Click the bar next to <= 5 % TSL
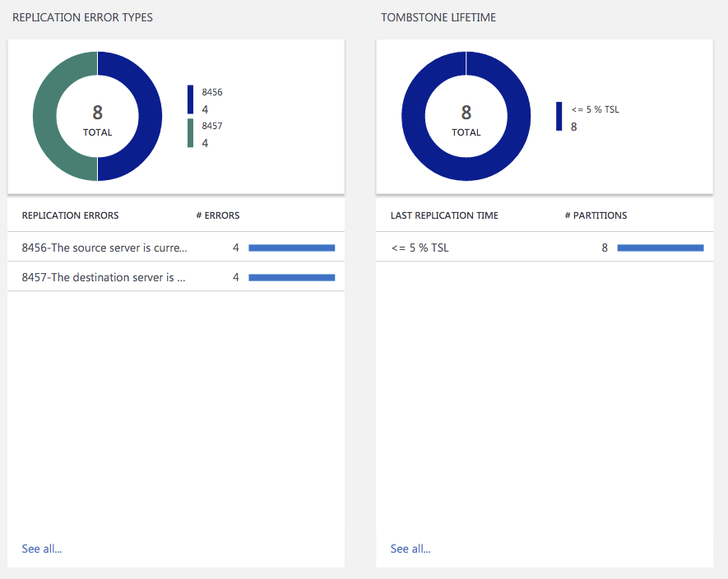728x579 pixels. click(x=658, y=248)
